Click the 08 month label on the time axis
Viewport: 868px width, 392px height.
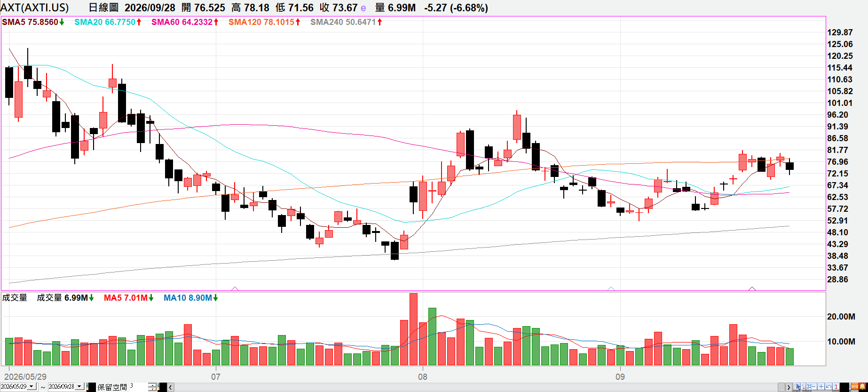point(423,377)
